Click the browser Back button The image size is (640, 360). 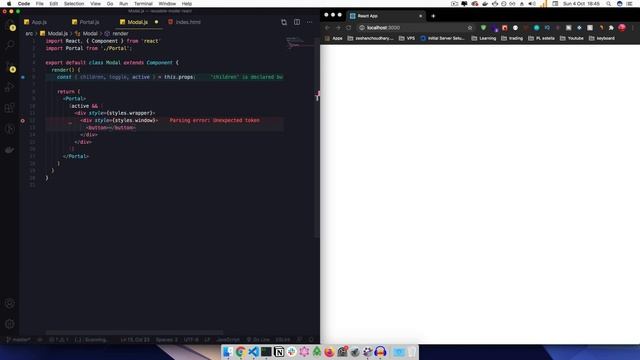[x=327, y=28]
